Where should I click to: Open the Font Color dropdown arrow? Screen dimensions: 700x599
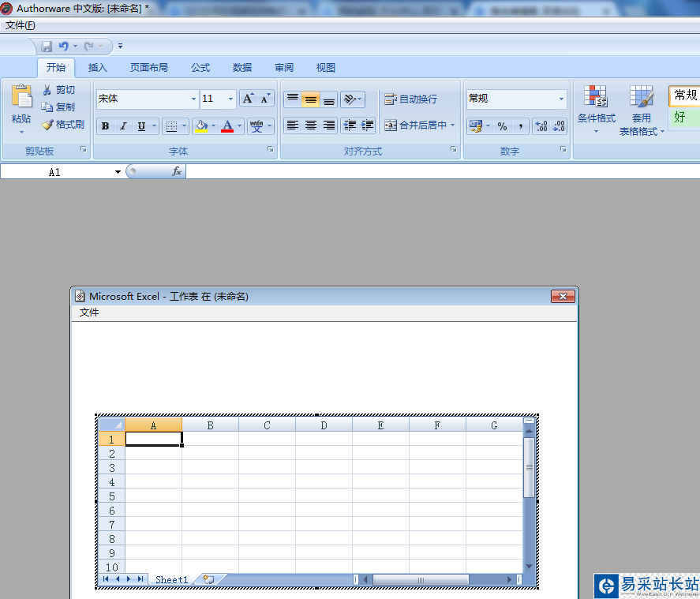(240, 125)
